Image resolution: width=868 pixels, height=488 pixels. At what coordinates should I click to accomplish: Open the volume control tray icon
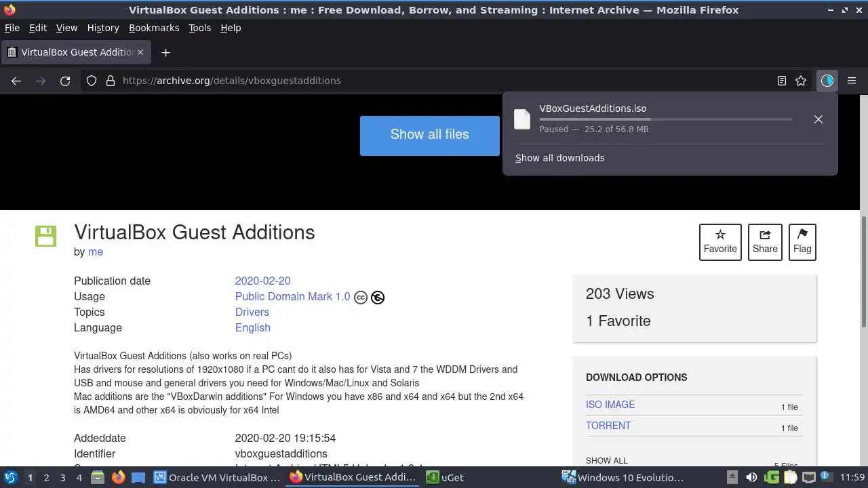751,478
